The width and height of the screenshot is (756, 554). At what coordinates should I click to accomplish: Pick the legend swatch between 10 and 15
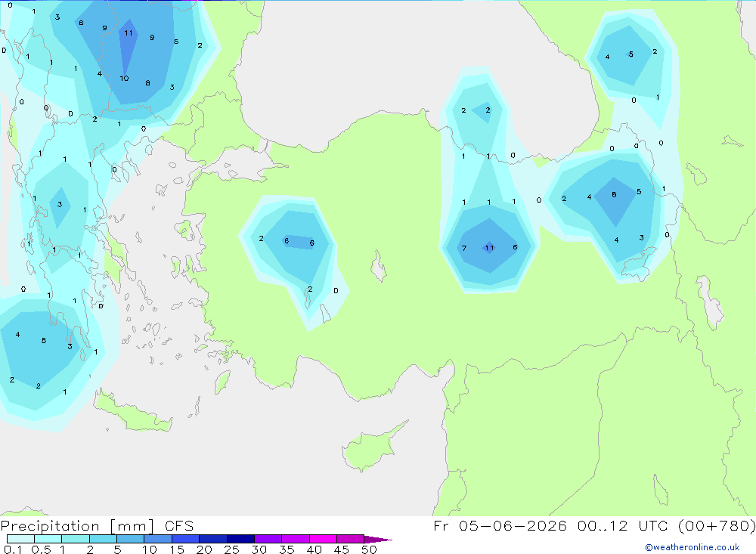[158, 539]
